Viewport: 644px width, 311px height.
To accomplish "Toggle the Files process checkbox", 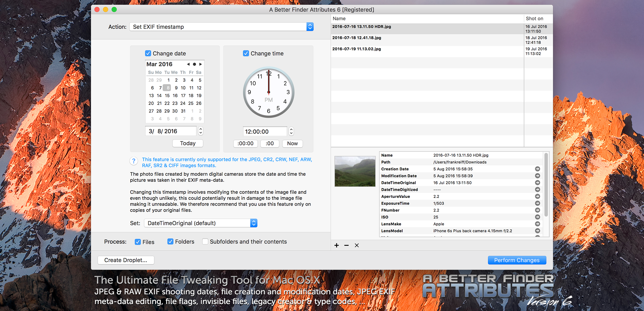I will point(138,242).
